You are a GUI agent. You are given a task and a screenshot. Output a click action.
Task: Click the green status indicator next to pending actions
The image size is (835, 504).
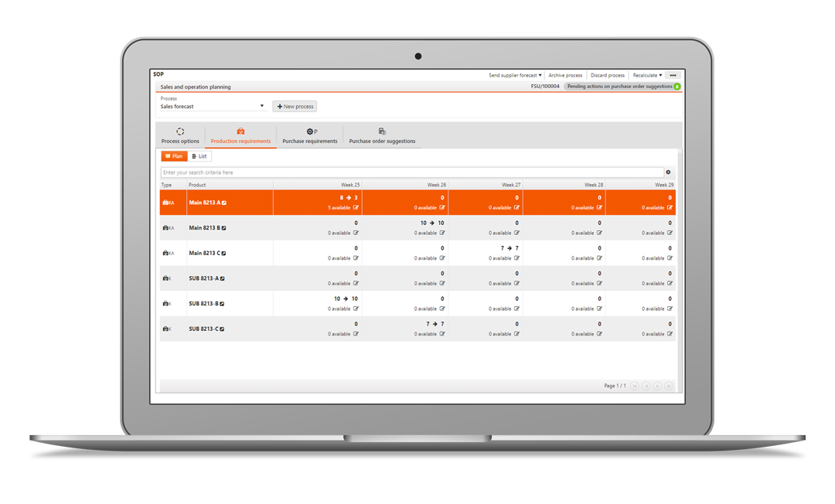tap(676, 87)
